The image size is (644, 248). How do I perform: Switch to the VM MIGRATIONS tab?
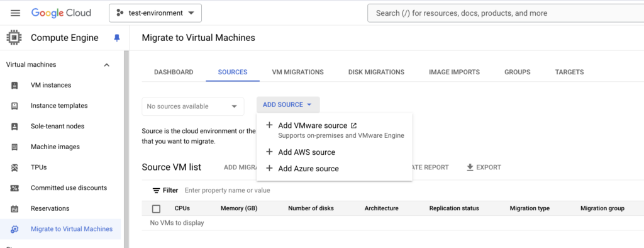click(x=297, y=72)
